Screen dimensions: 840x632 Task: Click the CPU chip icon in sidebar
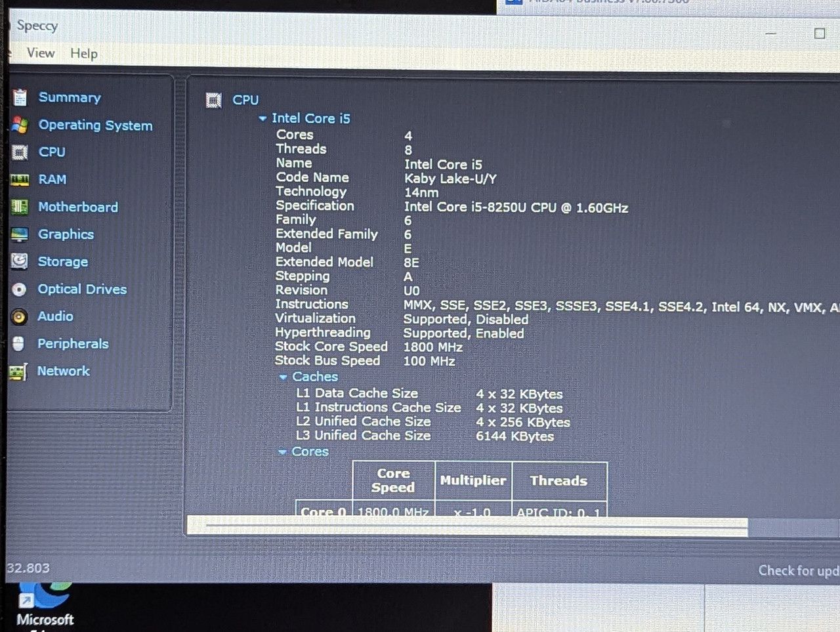(x=20, y=152)
